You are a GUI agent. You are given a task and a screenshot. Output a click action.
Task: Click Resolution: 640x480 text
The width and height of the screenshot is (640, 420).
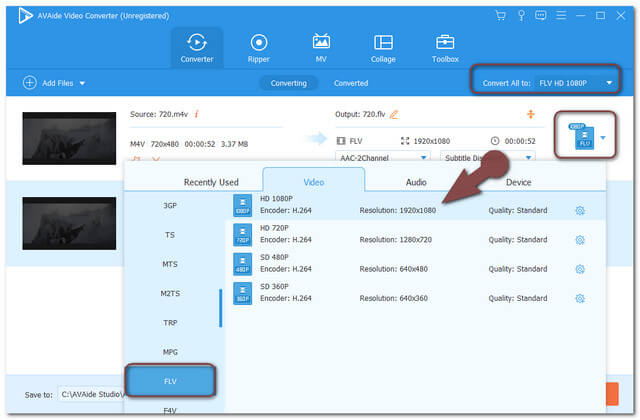pyautogui.click(x=393, y=269)
